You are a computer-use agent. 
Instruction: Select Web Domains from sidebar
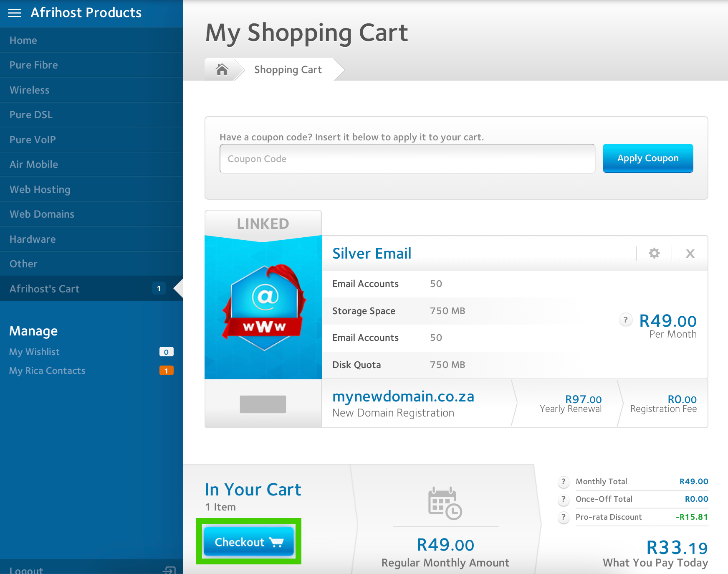pyautogui.click(x=42, y=214)
